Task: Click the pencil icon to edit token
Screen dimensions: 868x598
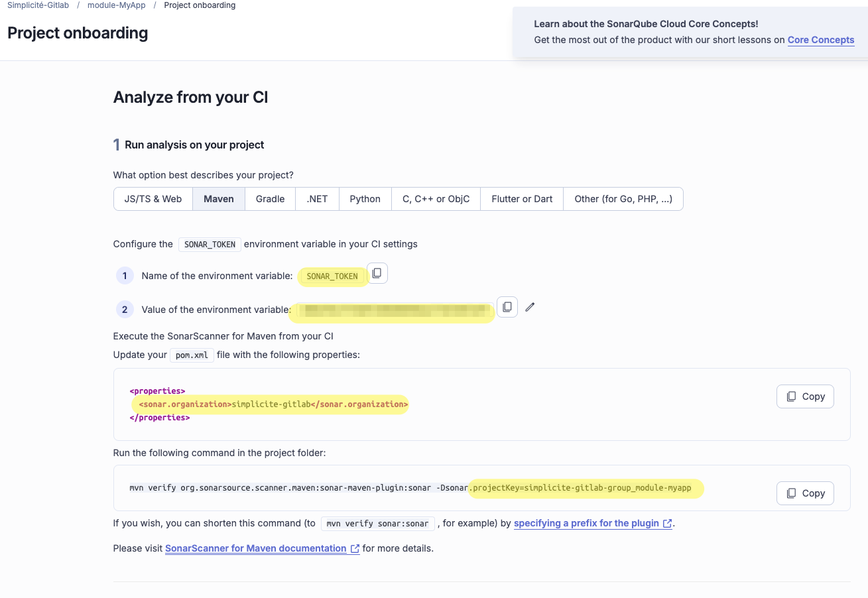Action: point(530,307)
